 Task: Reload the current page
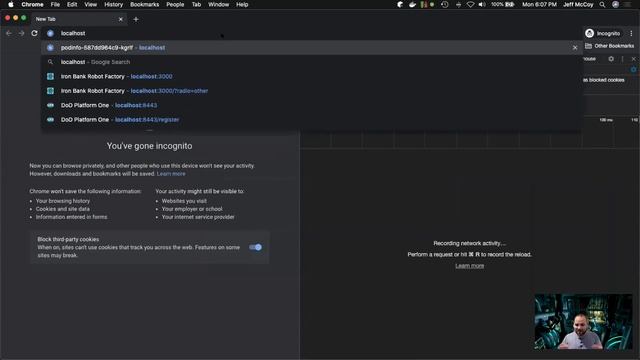34,33
